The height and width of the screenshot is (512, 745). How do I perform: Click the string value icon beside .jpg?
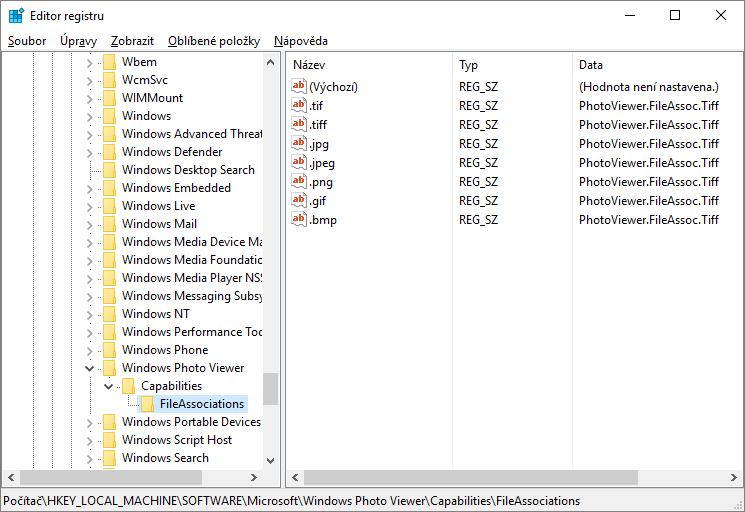(x=298, y=143)
